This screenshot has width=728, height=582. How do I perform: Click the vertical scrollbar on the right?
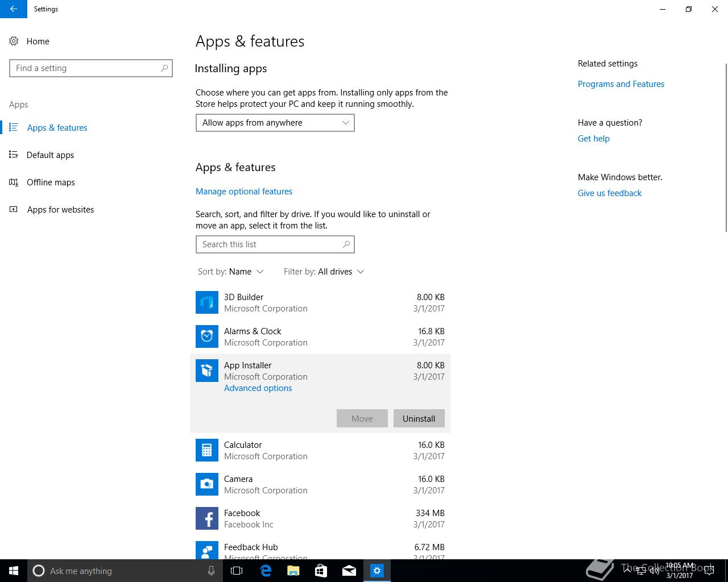725,148
